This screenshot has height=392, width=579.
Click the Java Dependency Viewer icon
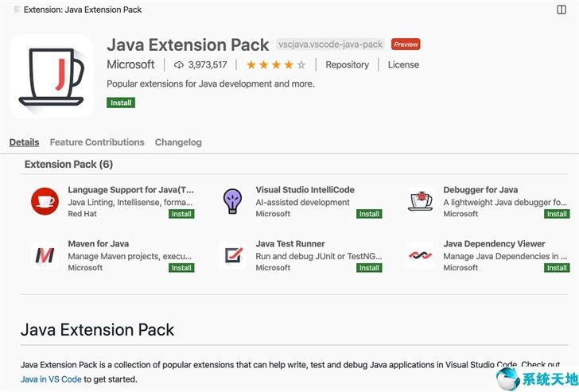tap(420, 255)
